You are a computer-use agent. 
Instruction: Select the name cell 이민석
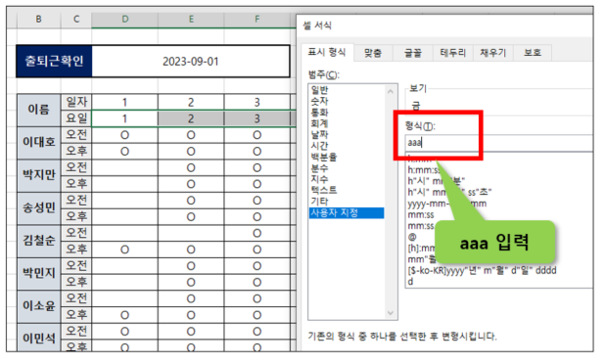[38, 338]
